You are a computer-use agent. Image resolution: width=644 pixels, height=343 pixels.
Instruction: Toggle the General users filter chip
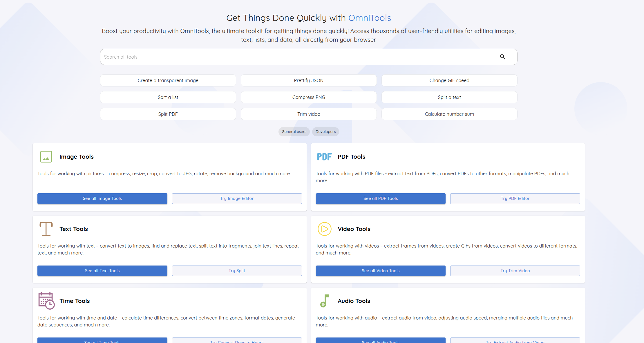[x=294, y=132]
